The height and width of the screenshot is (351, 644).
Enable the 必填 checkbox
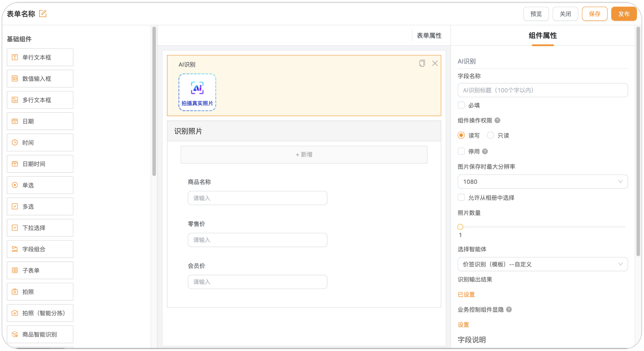tap(461, 105)
